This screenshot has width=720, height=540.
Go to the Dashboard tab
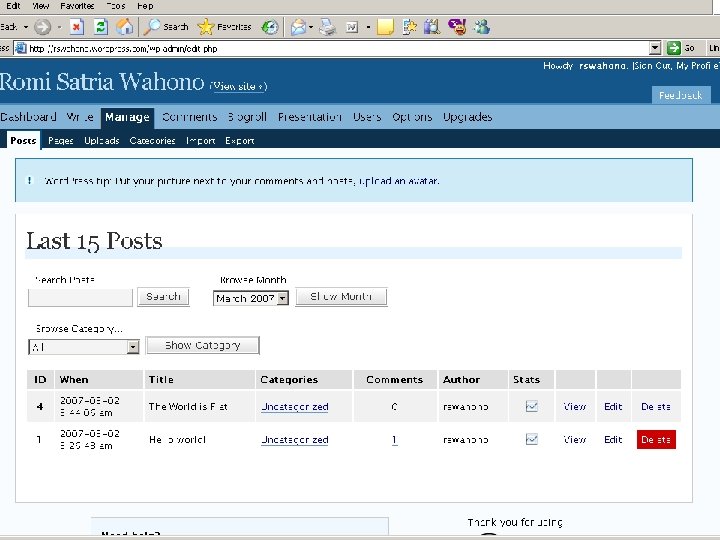coord(28,117)
